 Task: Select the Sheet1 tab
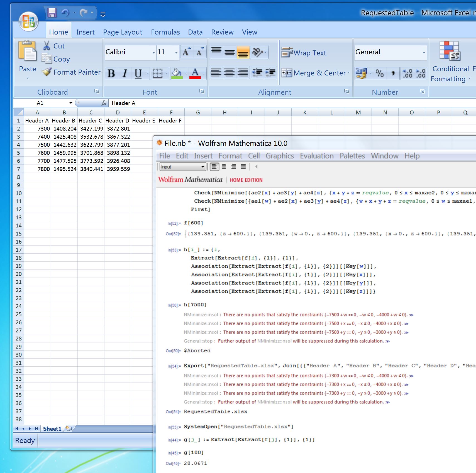click(52, 429)
